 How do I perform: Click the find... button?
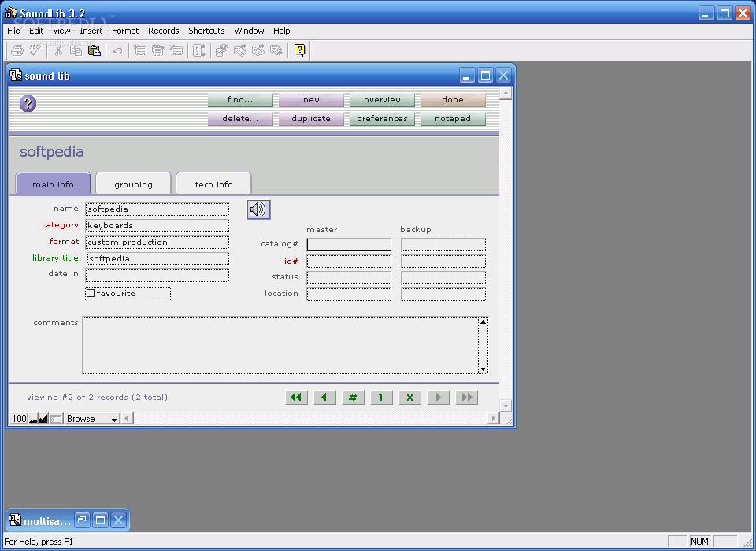tap(240, 100)
